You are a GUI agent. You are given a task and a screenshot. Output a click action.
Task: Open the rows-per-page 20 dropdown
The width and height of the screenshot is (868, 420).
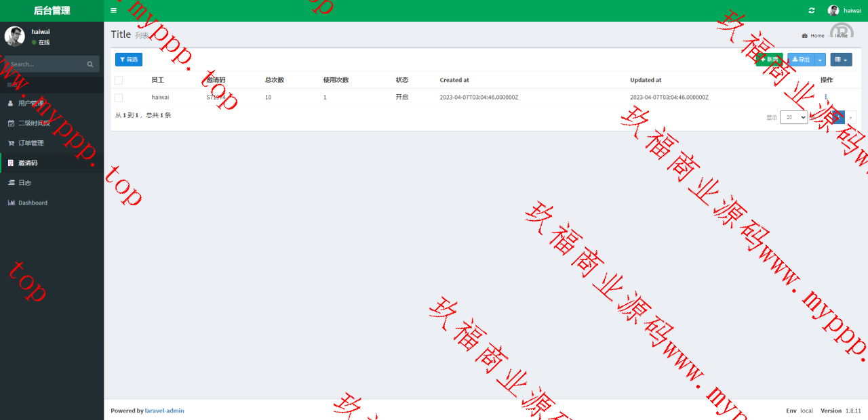[793, 117]
